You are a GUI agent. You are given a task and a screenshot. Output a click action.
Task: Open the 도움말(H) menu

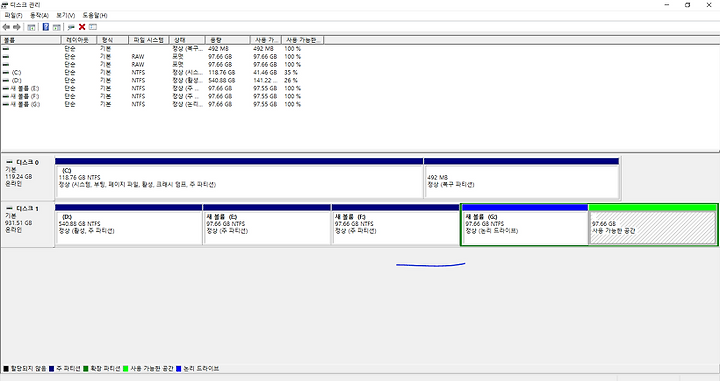95,15
